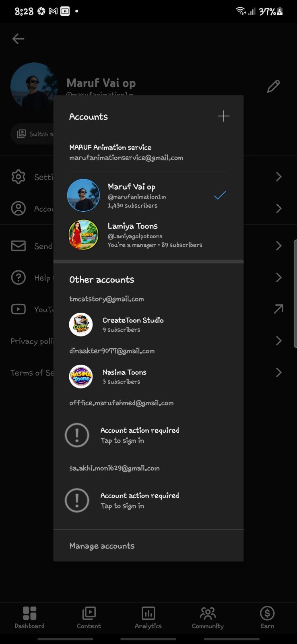Image resolution: width=297 pixels, height=644 pixels.
Task: Tap the chevron on the Account row
Action: [279, 208]
